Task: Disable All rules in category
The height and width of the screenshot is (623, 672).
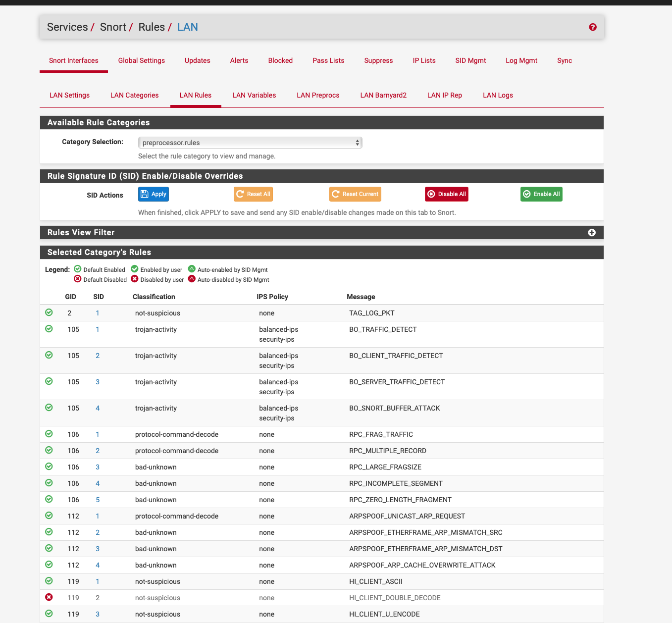Action: [x=447, y=194]
